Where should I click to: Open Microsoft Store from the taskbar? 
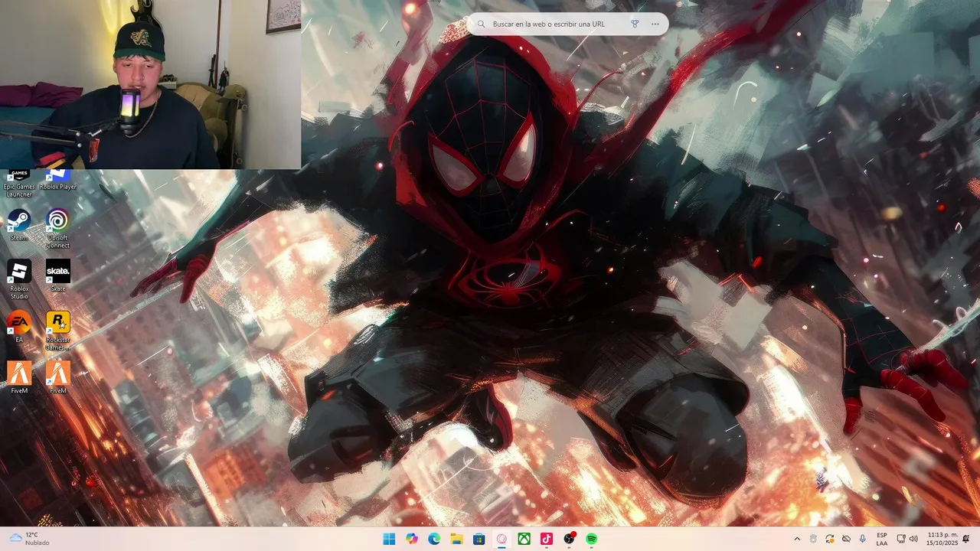click(479, 539)
